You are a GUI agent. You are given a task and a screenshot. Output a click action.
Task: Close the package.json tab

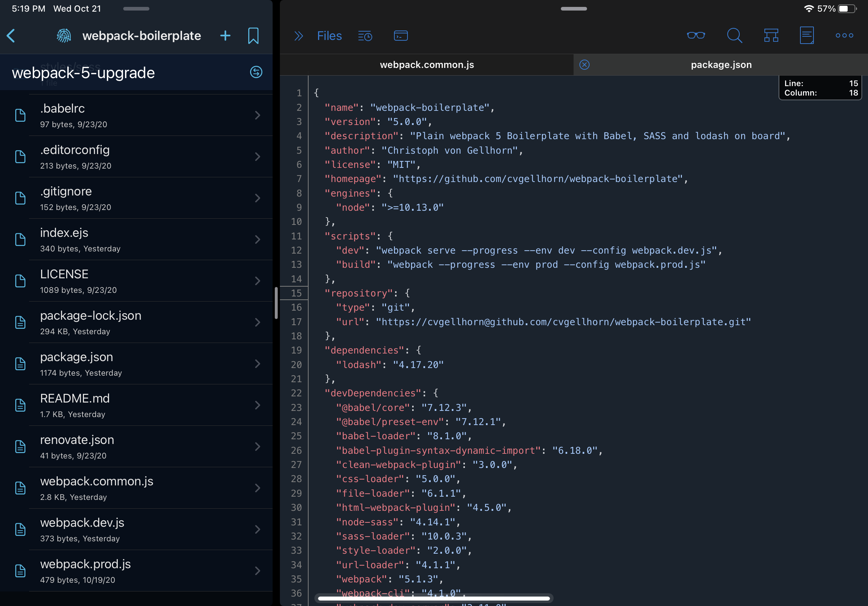click(x=584, y=65)
